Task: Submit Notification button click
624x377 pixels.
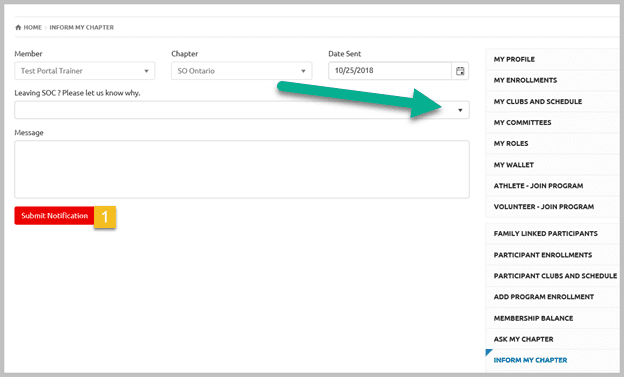Action: click(x=55, y=216)
